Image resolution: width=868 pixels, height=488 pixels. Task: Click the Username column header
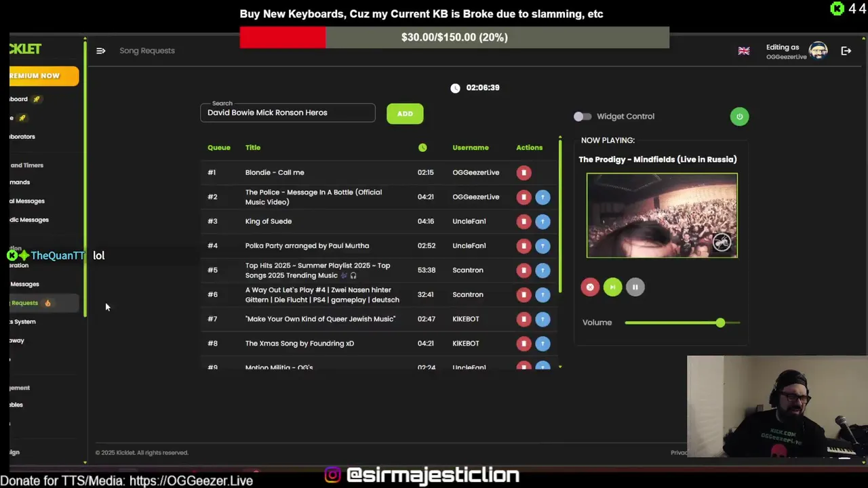(x=471, y=148)
